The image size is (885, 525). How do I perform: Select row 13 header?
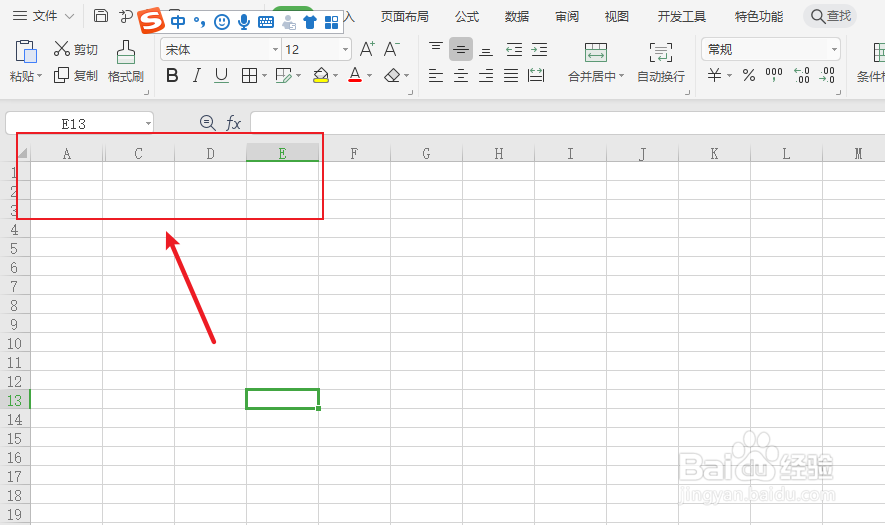pos(15,400)
